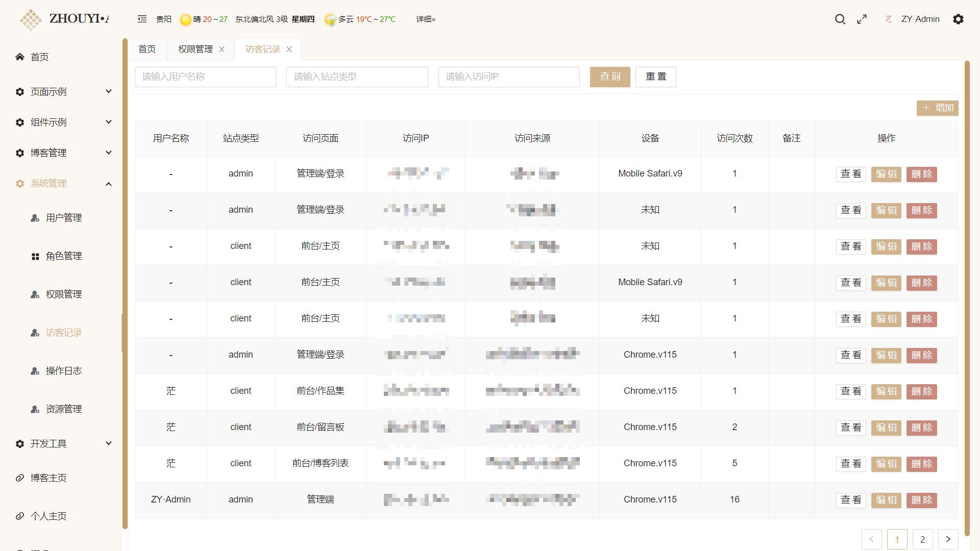Toggle fullscreen with expand arrows icon
The width and height of the screenshot is (980, 551).
[862, 19]
